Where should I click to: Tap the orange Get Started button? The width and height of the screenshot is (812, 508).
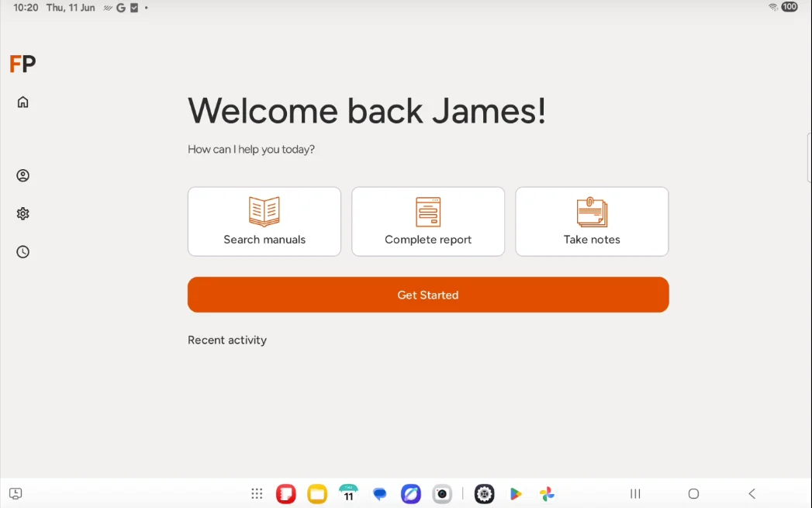click(428, 295)
